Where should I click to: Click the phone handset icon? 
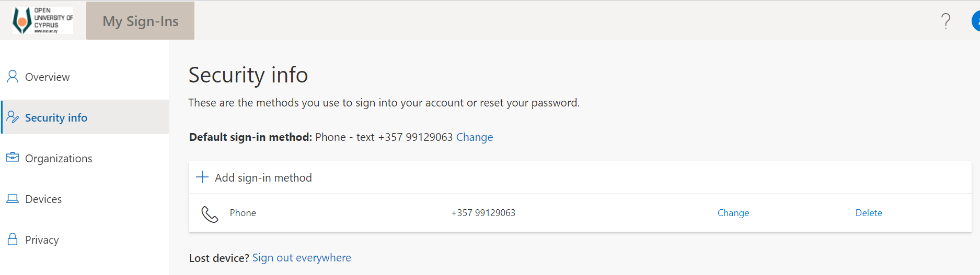point(210,214)
